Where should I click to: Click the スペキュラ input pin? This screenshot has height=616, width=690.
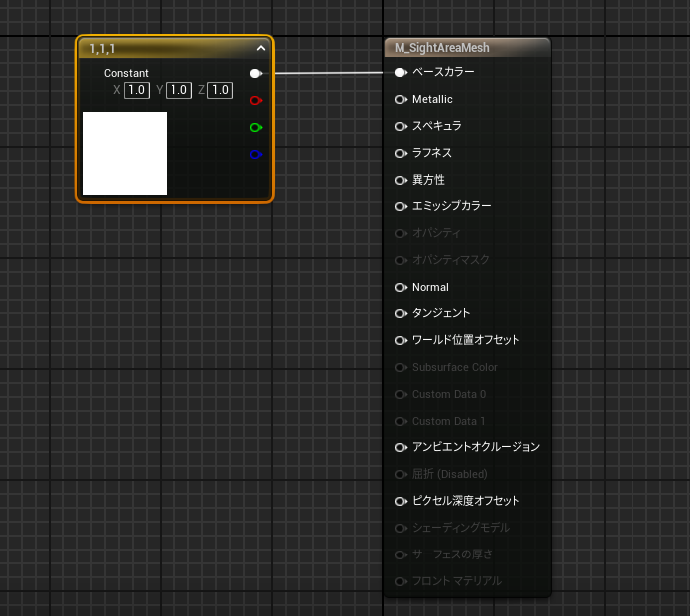click(x=401, y=126)
